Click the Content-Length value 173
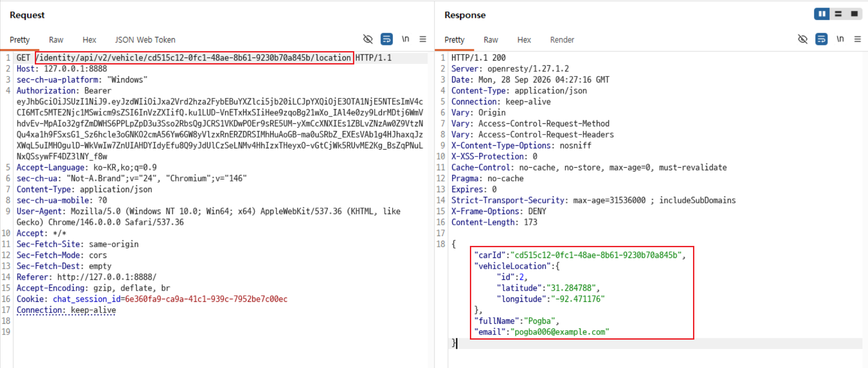This screenshot has height=368, width=868. click(x=531, y=222)
